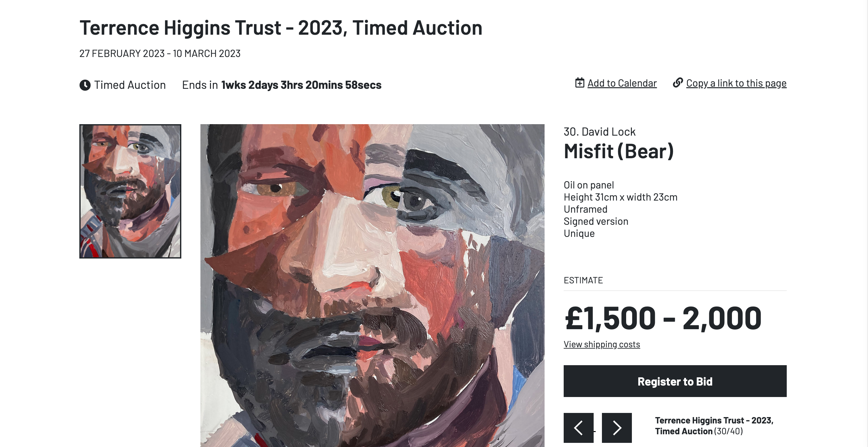
Task: Click the ESTIMATE section label
Action: point(583,280)
